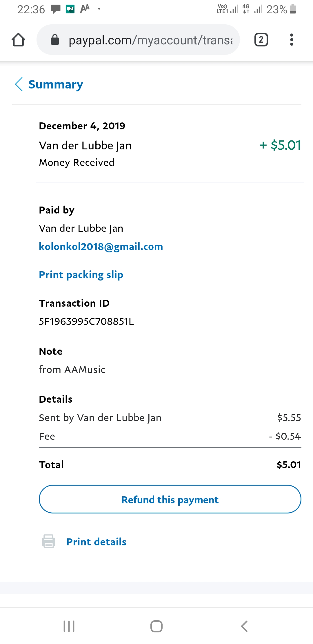Image resolution: width=313 pixels, height=644 pixels.
Task: Select the transaction ID 5F1963995C708851L text
Action: 86,321
